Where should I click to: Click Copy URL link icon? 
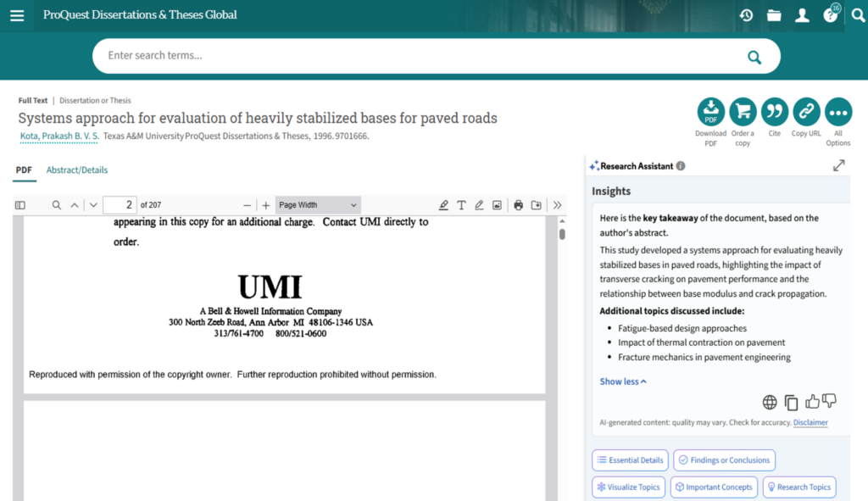[x=806, y=112]
